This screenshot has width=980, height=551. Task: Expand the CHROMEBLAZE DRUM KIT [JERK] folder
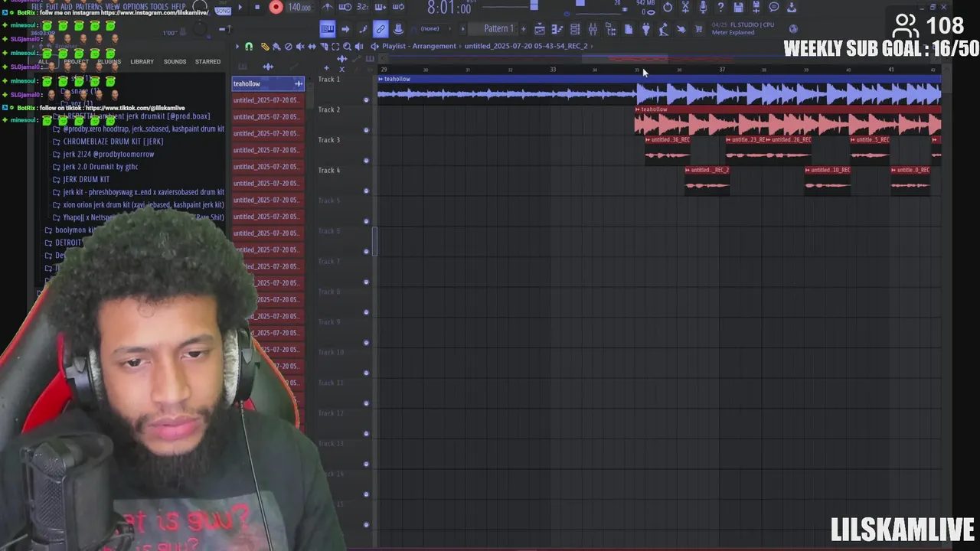pos(107,142)
